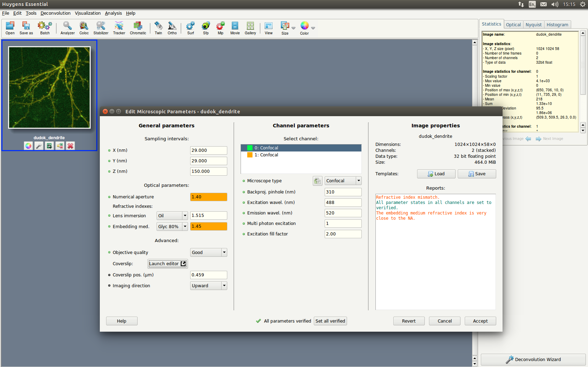Toggle Numerical aperture verification indicator
Screen dimensions: 588x367
coord(109,197)
